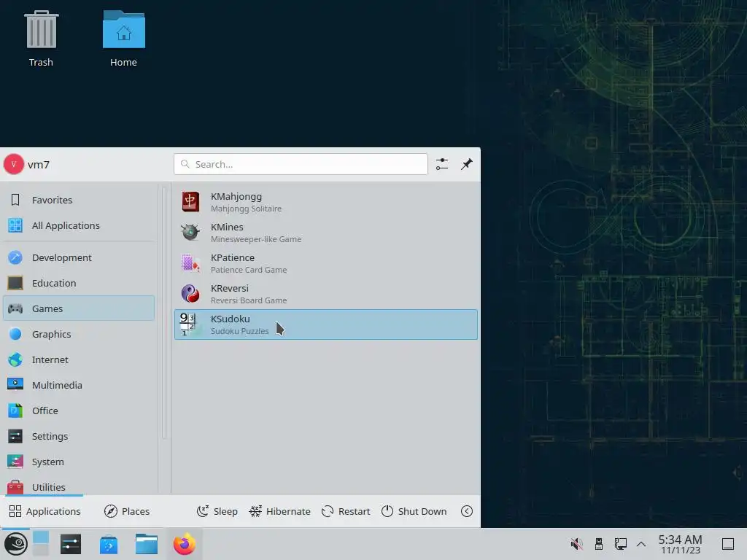Screen dimensions: 747x560
Task: Open System Settings from the taskbar
Action: [71, 544]
